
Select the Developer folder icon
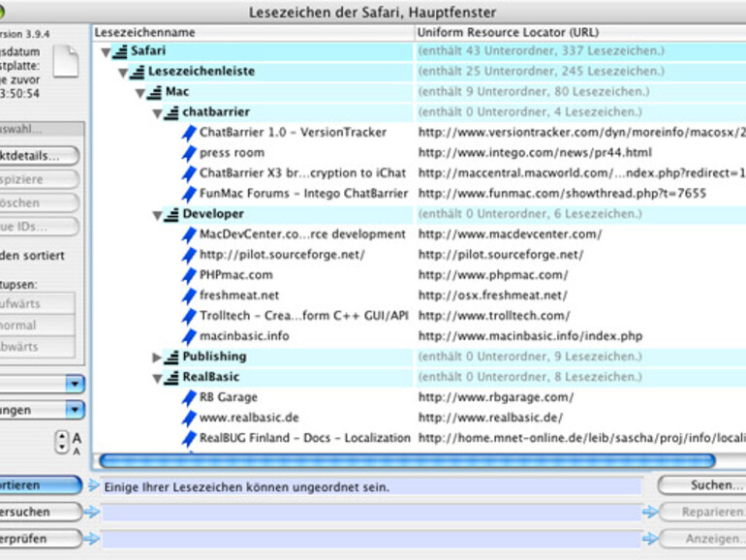tap(171, 214)
